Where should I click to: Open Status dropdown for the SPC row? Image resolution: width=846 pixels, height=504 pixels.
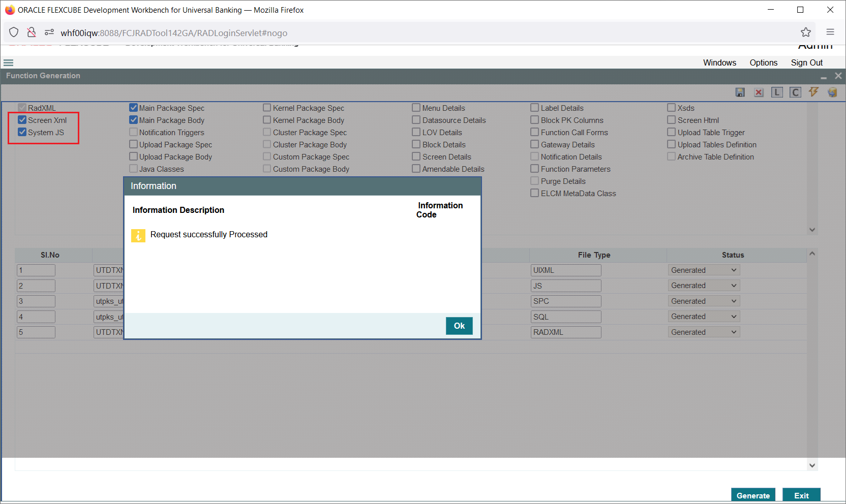(x=704, y=301)
